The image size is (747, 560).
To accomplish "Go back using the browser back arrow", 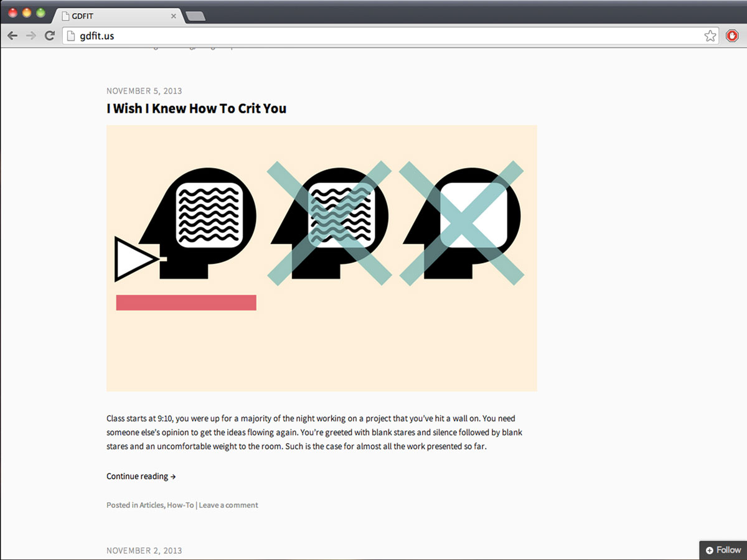I will click(x=12, y=36).
